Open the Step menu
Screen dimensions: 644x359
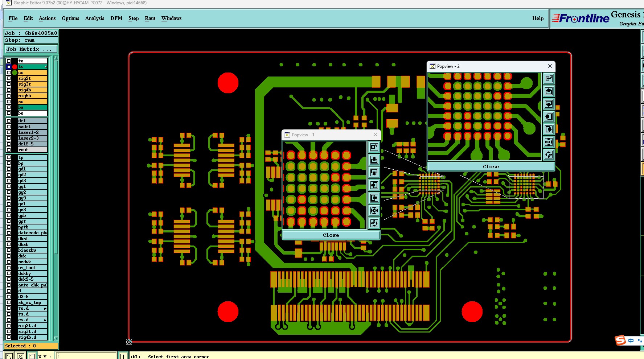pyautogui.click(x=134, y=18)
